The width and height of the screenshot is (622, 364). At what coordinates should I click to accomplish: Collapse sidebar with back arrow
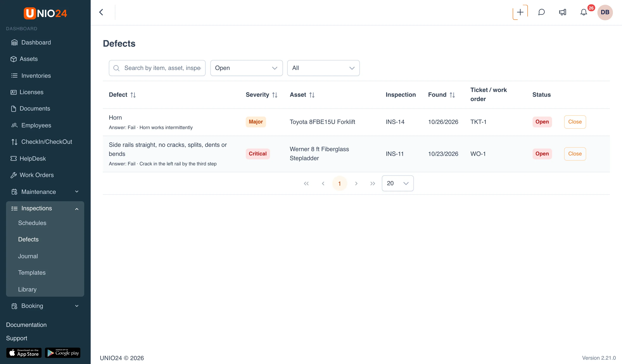coord(101,12)
